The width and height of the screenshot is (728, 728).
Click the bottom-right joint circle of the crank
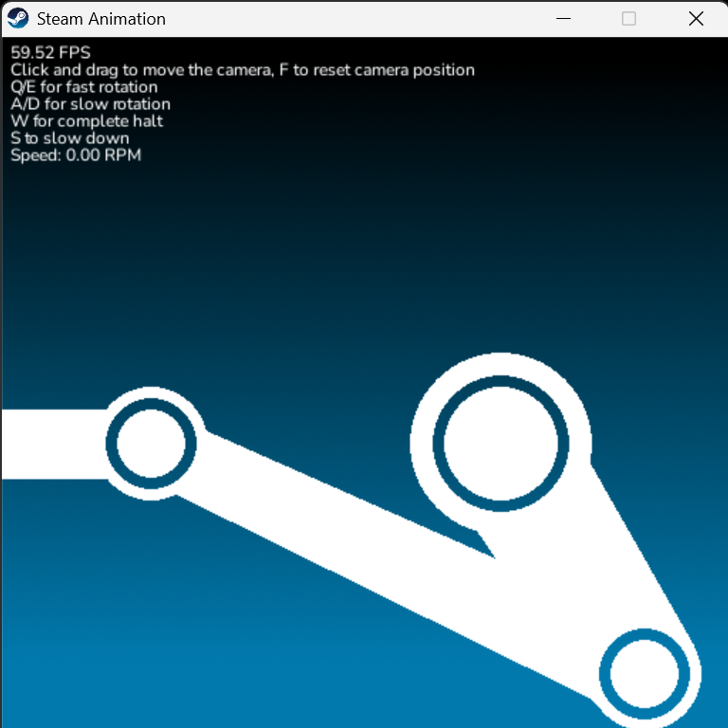(645, 674)
